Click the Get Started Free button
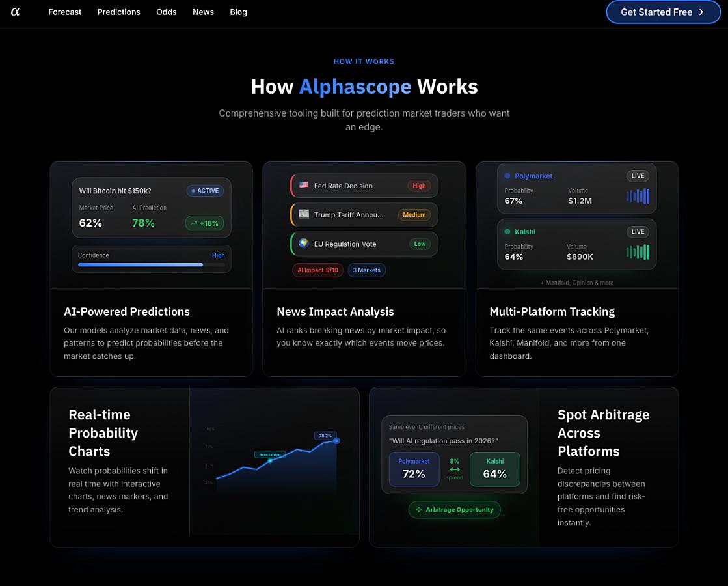Screen dimensions: 728x586 click(663, 12)
